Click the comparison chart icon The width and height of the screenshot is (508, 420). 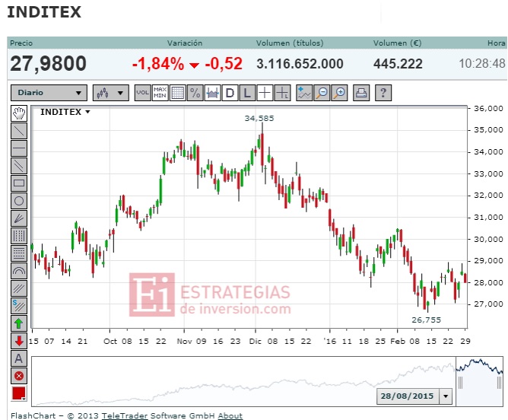[x=212, y=93]
